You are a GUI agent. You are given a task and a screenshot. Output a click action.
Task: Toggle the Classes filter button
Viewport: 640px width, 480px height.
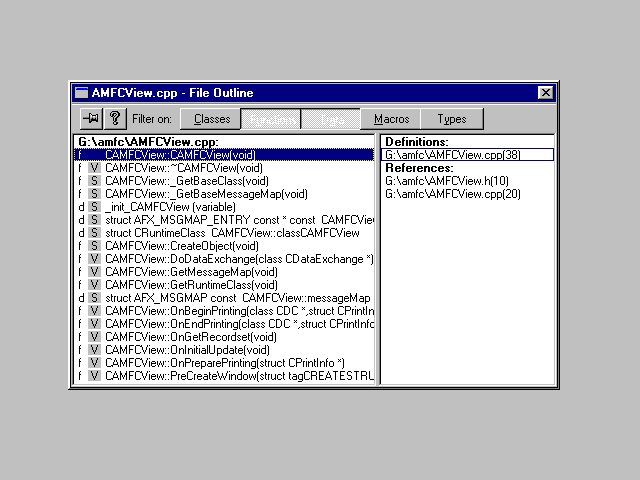click(x=212, y=119)
